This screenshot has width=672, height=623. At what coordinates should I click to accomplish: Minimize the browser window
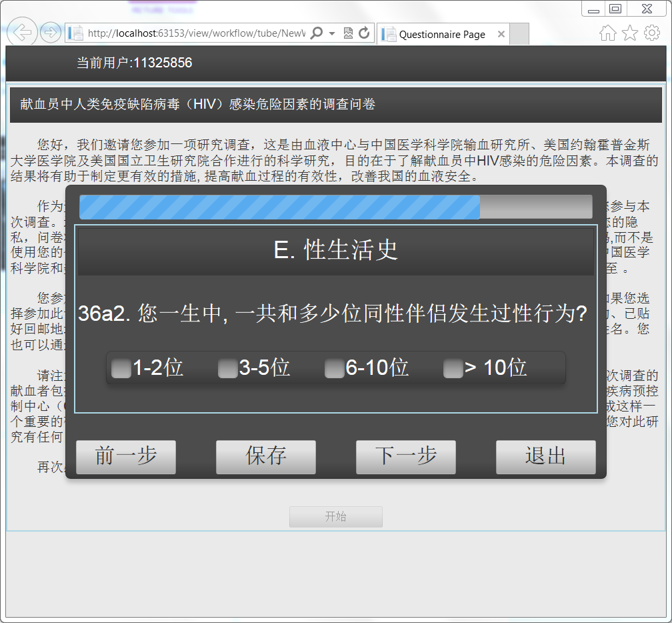(x=593, y=9)
